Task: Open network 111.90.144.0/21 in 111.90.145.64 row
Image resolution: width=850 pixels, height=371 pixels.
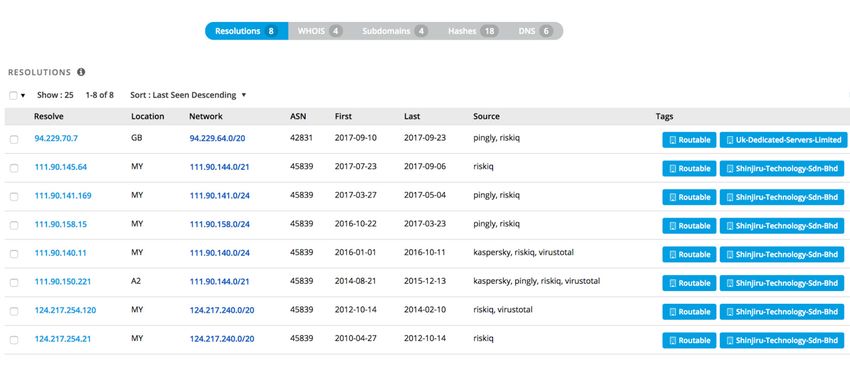Action: click(x=220, y=167)
